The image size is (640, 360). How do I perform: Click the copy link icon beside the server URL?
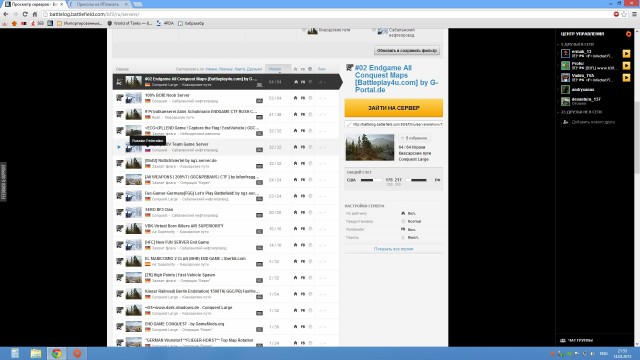point(349,124)
